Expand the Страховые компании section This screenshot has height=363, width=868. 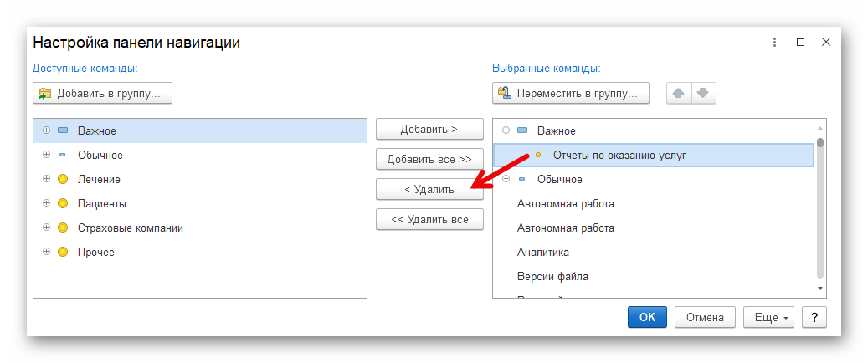[x=47, y=228]
